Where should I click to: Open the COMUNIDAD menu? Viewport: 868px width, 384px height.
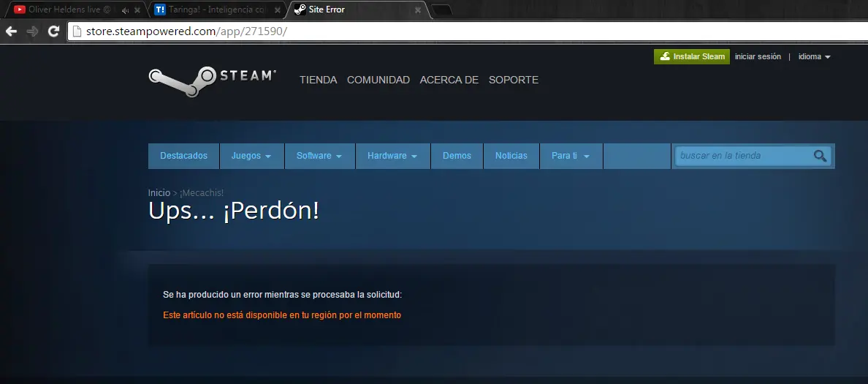pos(378,80)
